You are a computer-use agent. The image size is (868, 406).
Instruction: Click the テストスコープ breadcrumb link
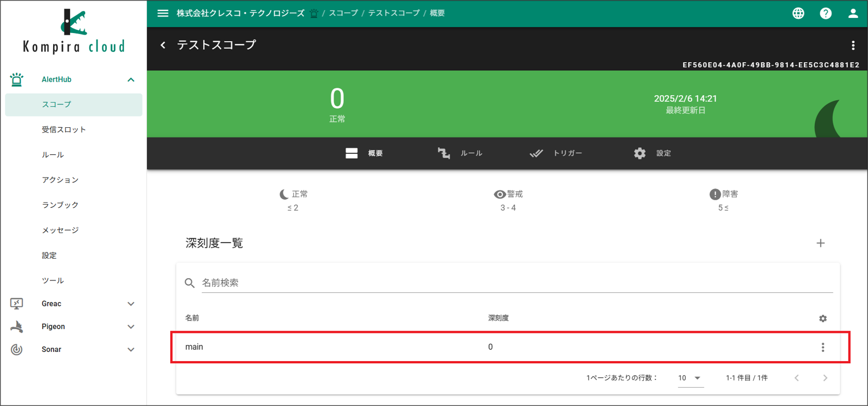(394, 13)
